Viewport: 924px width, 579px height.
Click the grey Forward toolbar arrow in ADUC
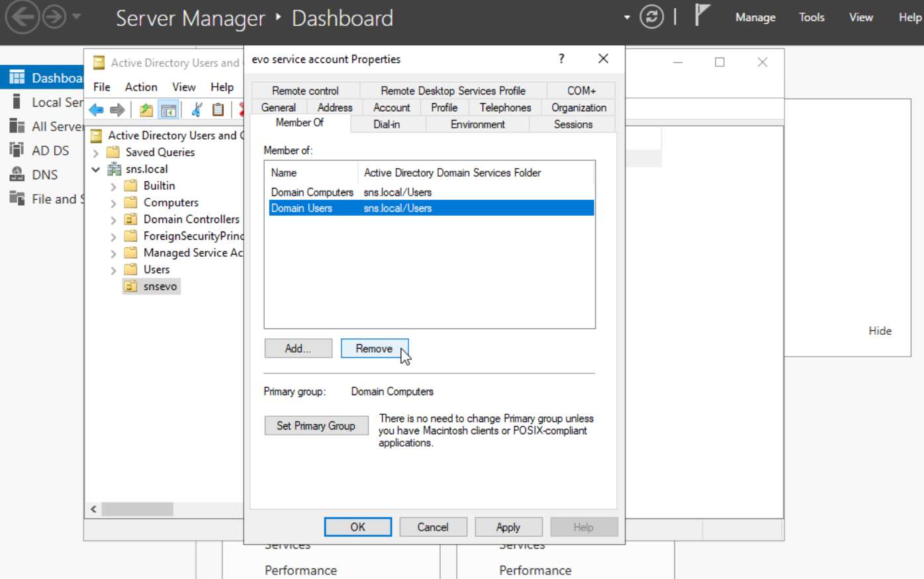pos(117,110)
